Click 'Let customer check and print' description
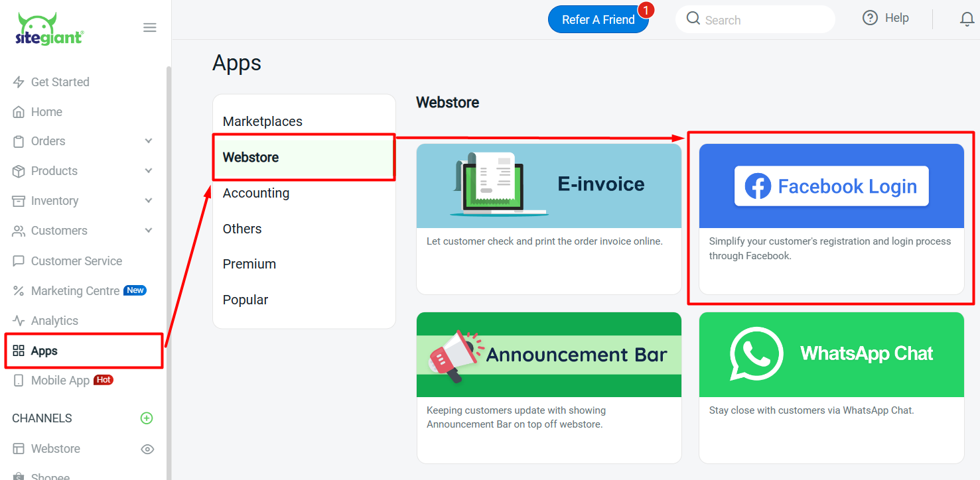980x480 pixels. pyautogui.click(x=545, y=241)
